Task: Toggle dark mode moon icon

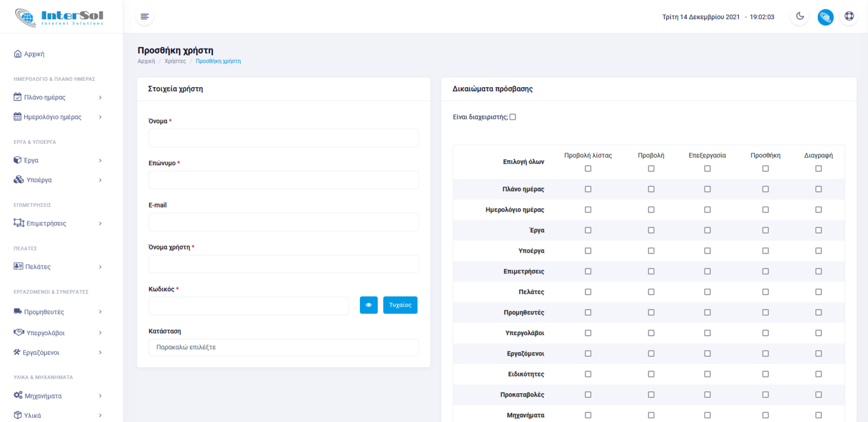Action: pos(800,16)
